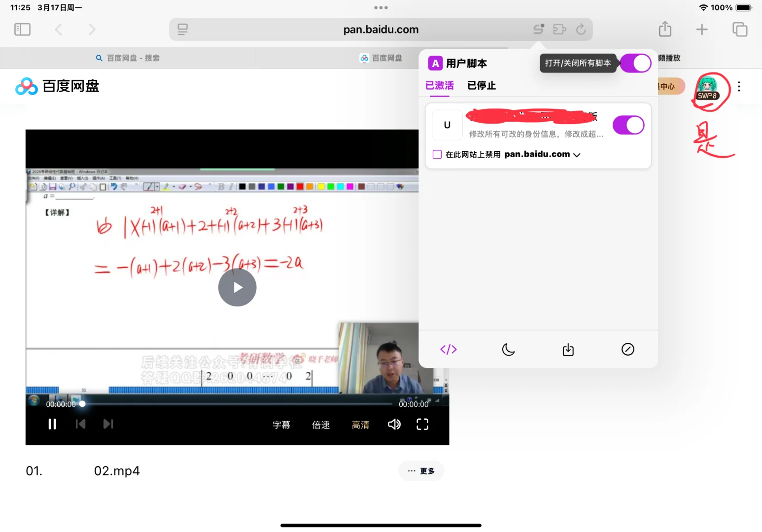Enter fullscreen video playback
Viewport: 762px width, 532px height.
click(422, 424)
